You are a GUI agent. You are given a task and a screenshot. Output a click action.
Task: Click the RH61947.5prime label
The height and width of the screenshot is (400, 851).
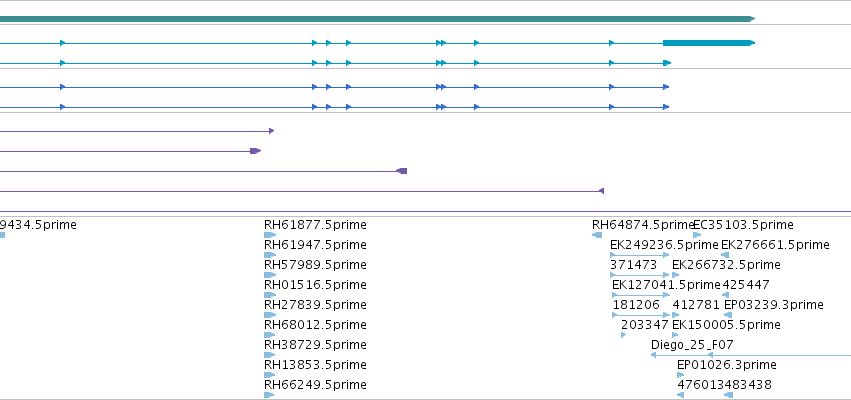click(x=315, y=245)
